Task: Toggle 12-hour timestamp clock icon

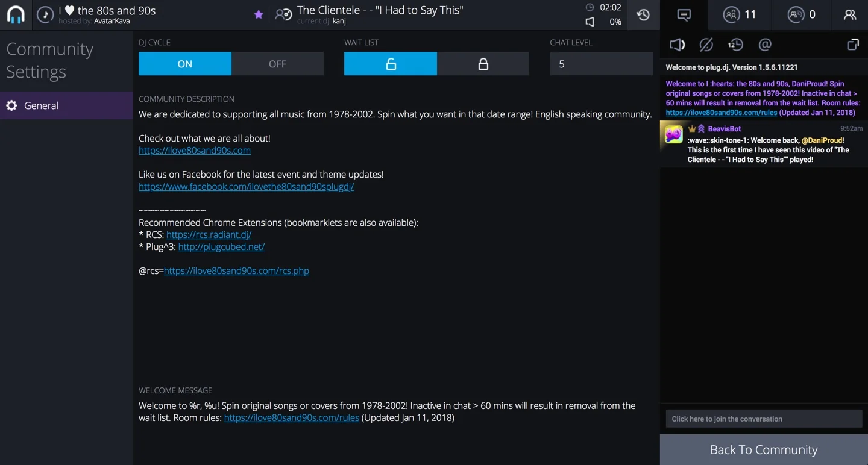Action: [x=735, y=45]
